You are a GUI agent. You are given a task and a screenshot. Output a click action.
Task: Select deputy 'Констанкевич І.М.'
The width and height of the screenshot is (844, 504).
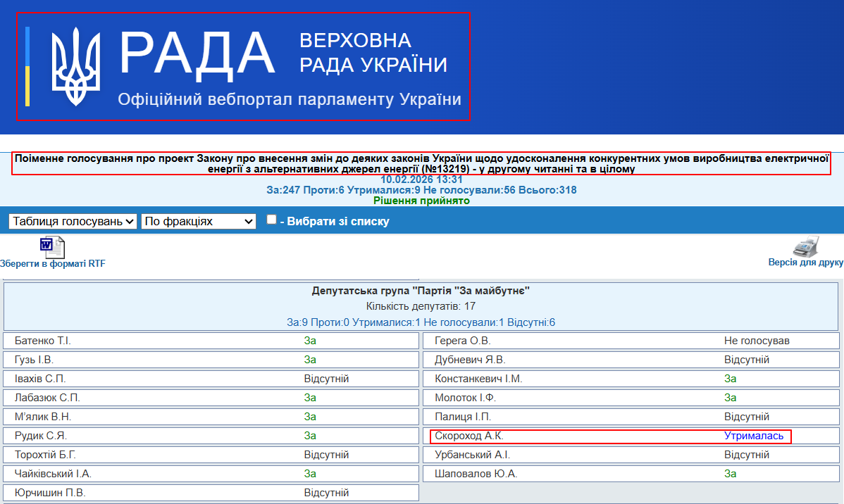(x=478, y=379)
